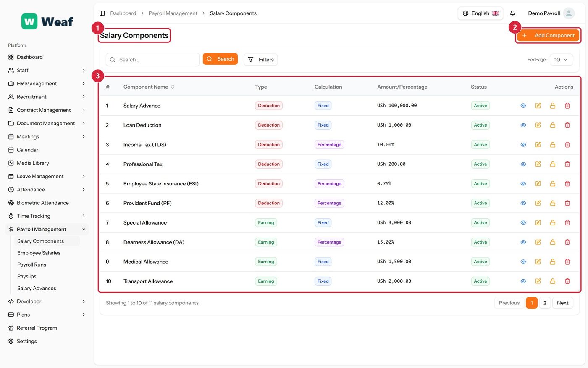Open Payslips in the sidebar

(x=47, y=276)
